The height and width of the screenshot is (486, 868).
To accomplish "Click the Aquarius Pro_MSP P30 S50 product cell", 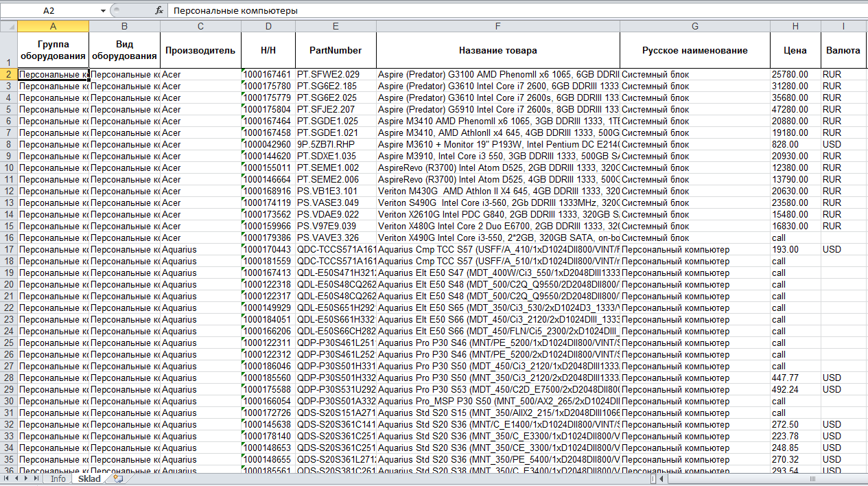I will (498, 401).
